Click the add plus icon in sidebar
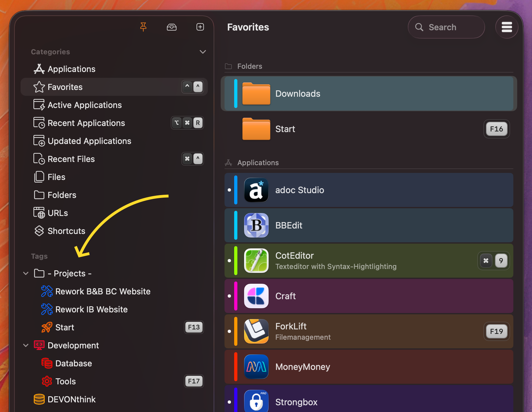 (x=200, y=27)
